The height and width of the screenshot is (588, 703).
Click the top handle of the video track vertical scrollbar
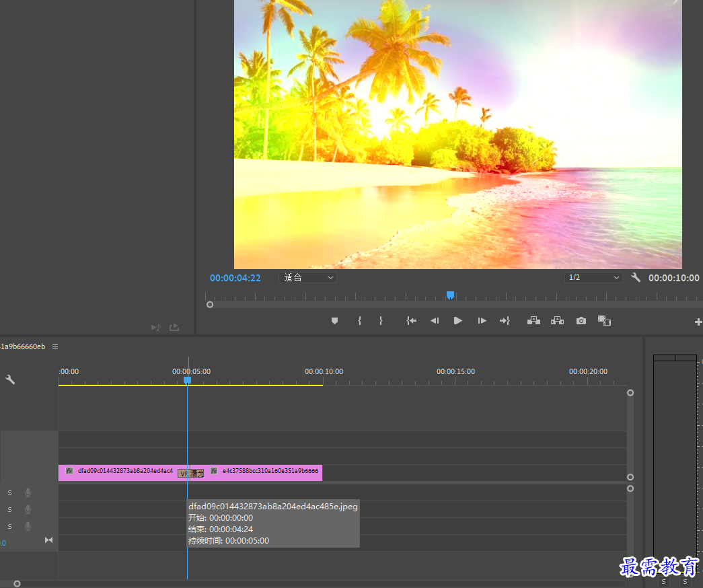(630, 393)
